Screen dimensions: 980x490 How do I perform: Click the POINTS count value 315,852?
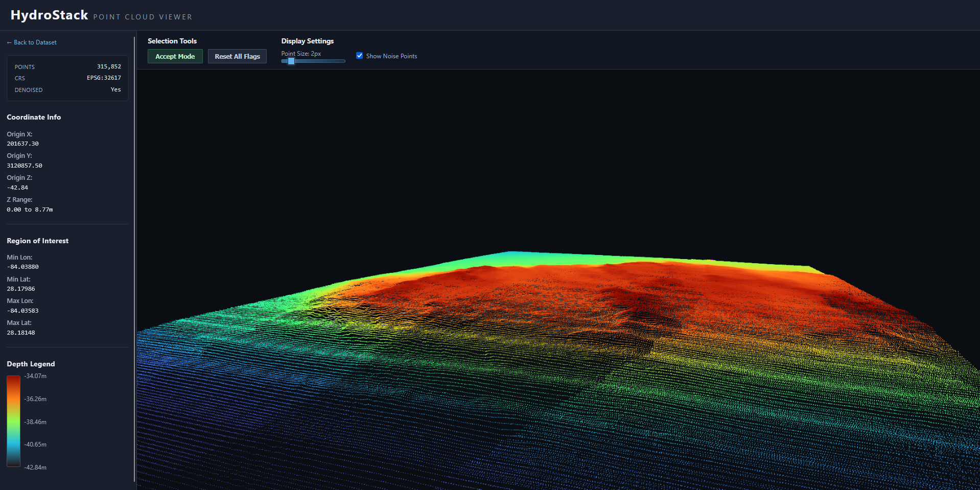pos(109,66)
